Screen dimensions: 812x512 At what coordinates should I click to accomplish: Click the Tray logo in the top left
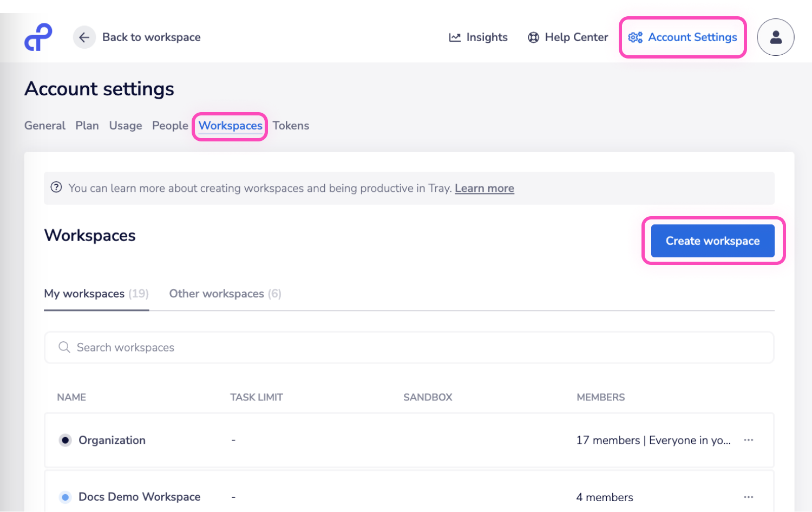tap(37, 37)
